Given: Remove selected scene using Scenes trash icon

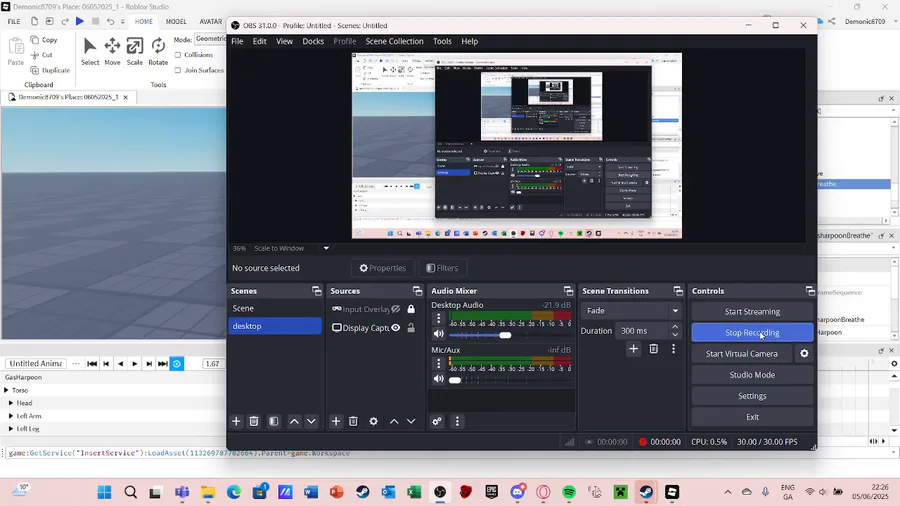Looking at the screenshot, I should tap(254, 421).
